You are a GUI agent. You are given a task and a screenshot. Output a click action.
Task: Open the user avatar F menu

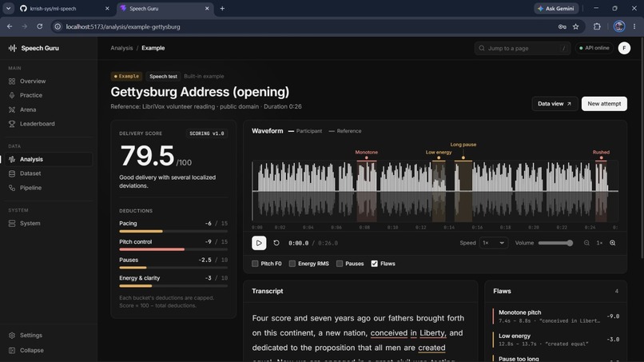tap(624, 48)
